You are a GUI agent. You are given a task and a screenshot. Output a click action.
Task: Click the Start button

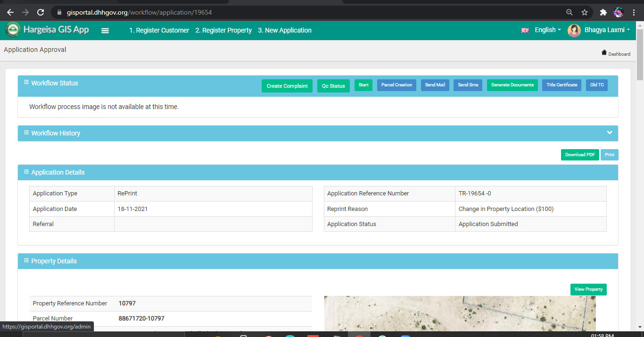click(x=363, y=85)
